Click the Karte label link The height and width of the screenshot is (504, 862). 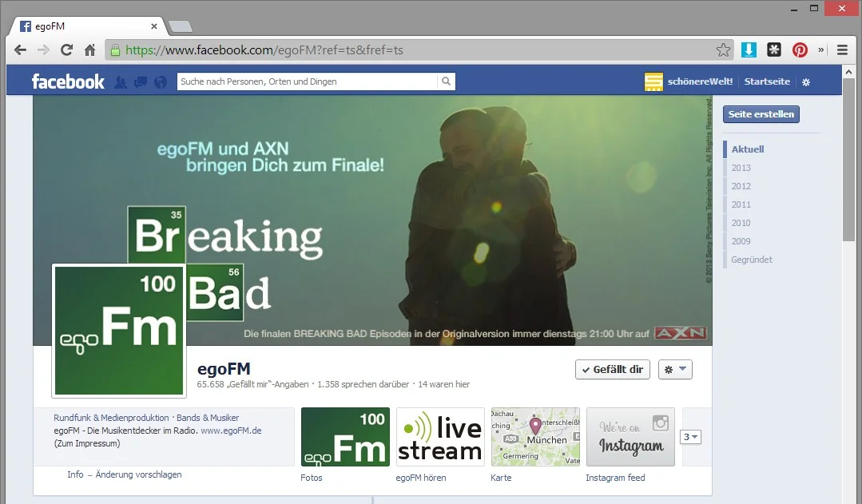(501, 478)
